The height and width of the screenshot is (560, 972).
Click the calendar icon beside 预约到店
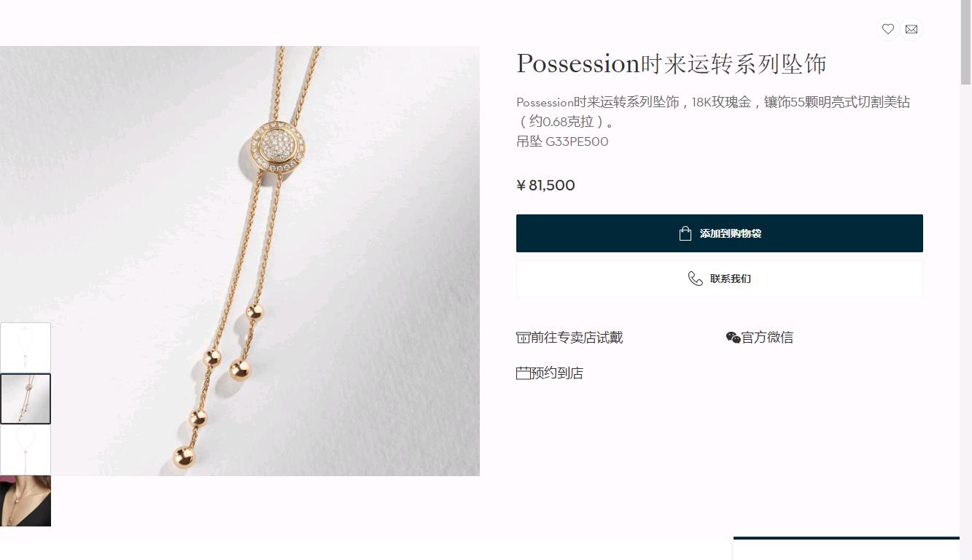pyautogui.click(x=523, y=373)
